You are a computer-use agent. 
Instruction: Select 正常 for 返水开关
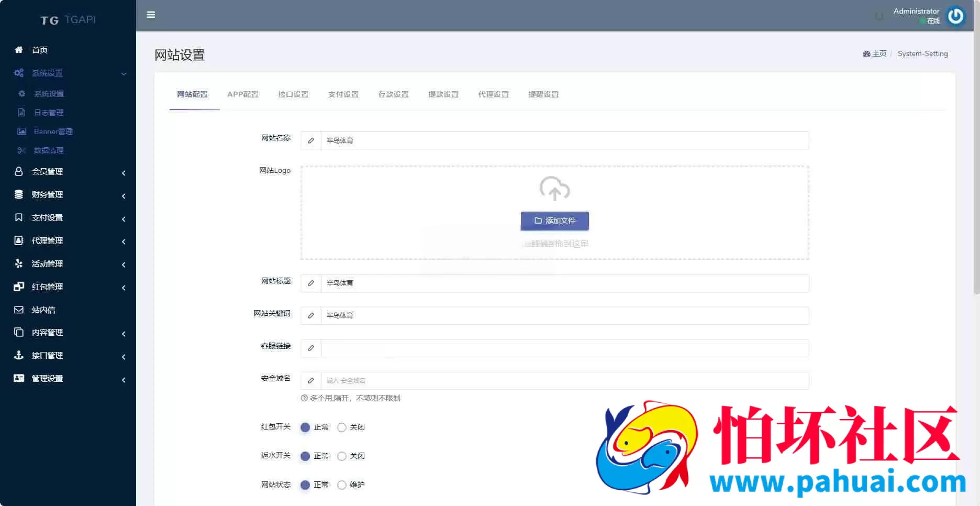point(305,456)
